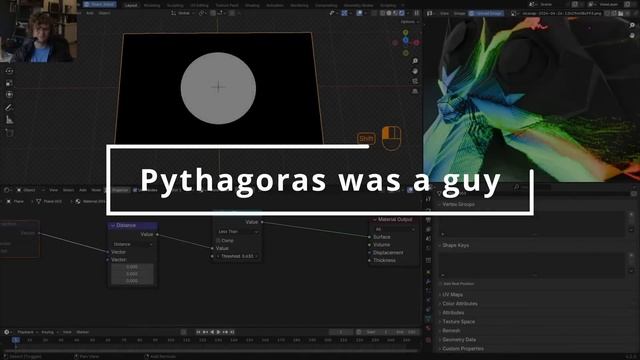The width and height of the screenshot is (640, 360).
Task: Open the Tool properties tab icon
Action: 428,199
